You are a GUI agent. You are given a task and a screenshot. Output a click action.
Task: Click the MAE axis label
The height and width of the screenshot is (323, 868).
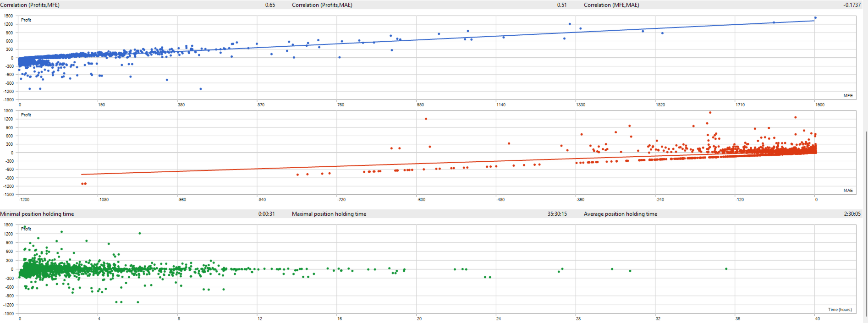tap(848, 191)
